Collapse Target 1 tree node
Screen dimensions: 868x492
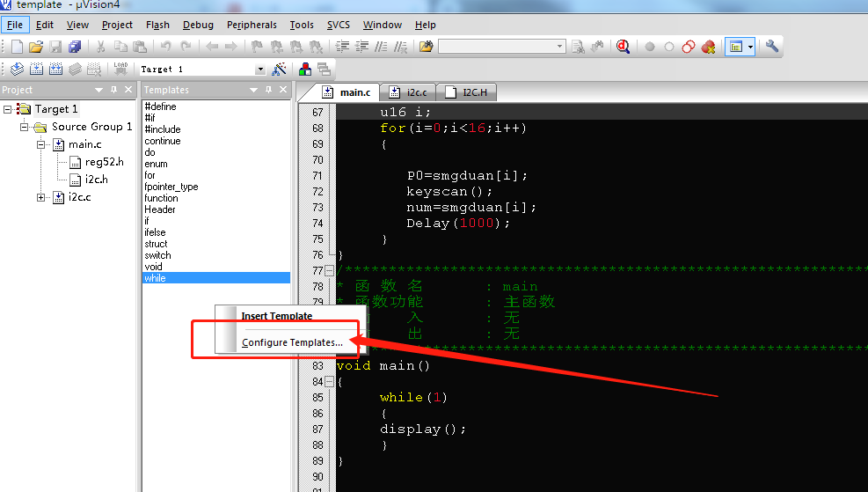pyautogui.click(x=7, y=109)
